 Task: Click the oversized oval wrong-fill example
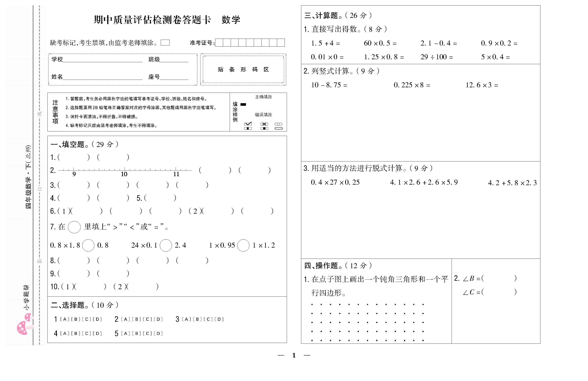coord(279,129)
